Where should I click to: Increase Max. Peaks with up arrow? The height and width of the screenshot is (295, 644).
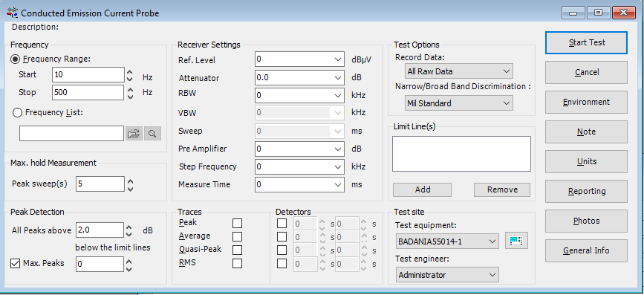coord(129,261)
